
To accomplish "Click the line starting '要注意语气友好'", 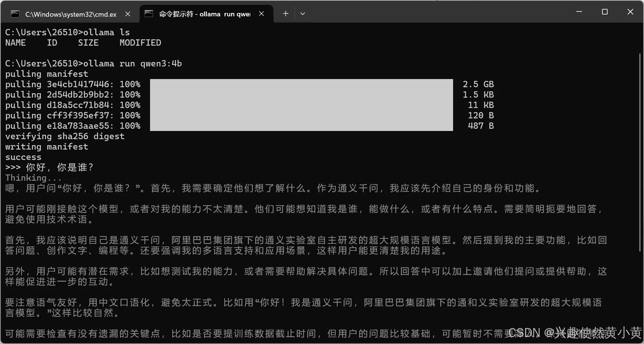I will 303,302.
